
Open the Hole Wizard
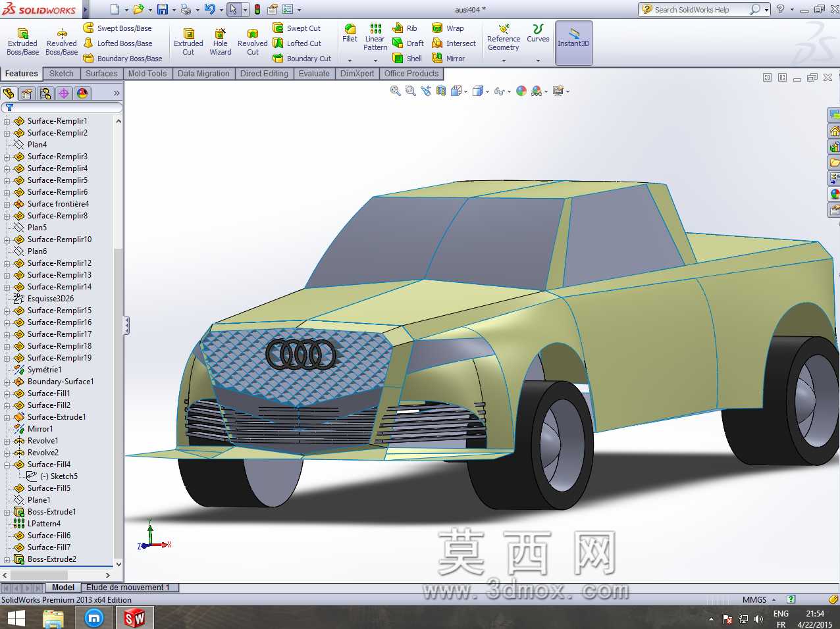point(221,41)
